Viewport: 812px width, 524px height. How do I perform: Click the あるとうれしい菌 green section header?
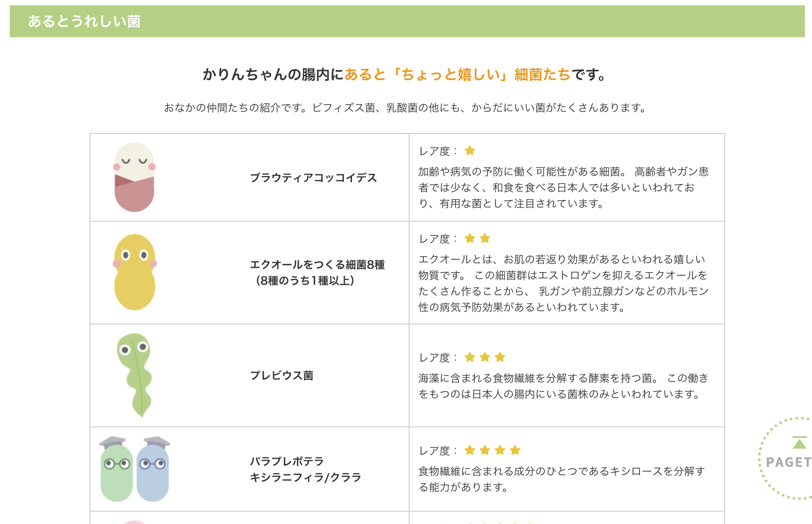(x=84, y=21)
